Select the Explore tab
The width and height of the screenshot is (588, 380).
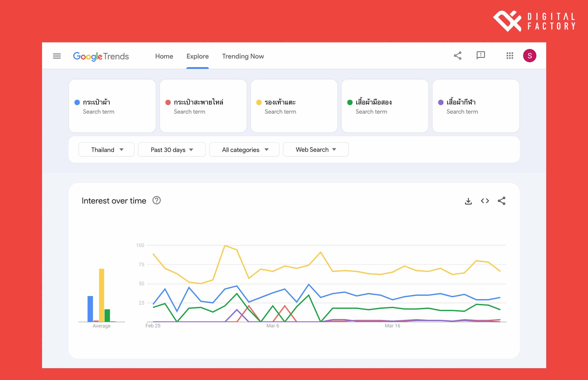click(x=197, y=56)
